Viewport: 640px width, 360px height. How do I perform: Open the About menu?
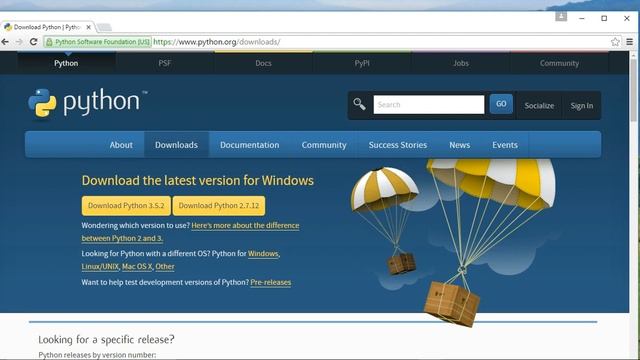click(x=121, y=145)
